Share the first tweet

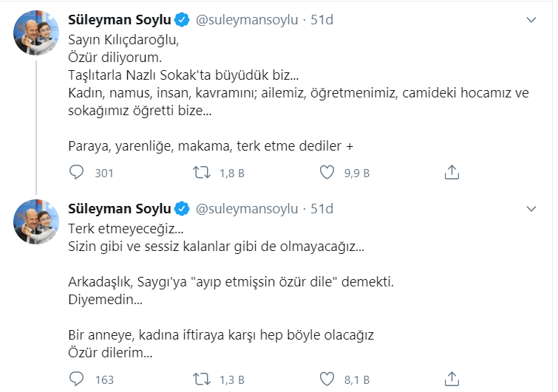[x=452, y=172]
